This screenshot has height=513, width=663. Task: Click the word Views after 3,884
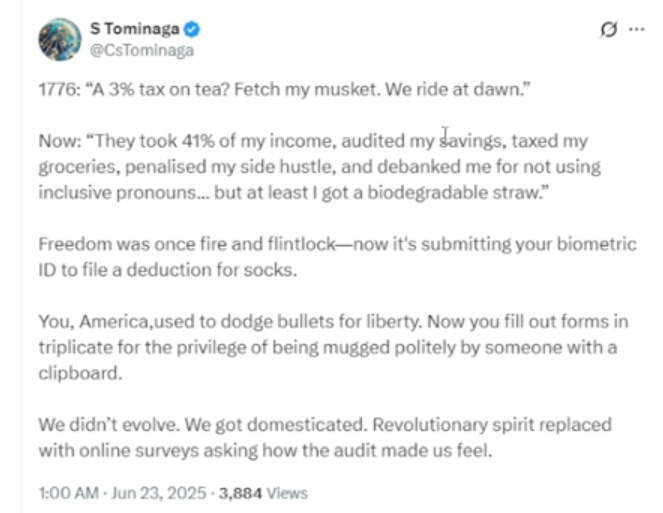pyautogui.click(x=287, y=493)
